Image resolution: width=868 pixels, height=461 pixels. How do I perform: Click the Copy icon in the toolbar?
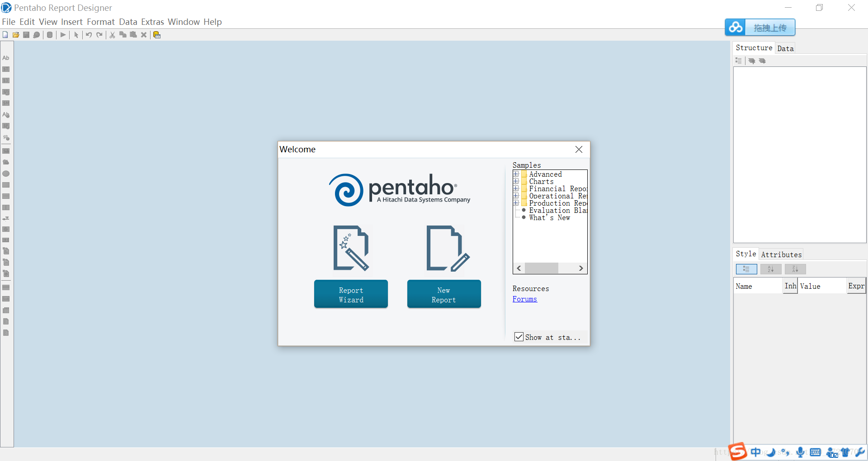click(x=123, y=35)
